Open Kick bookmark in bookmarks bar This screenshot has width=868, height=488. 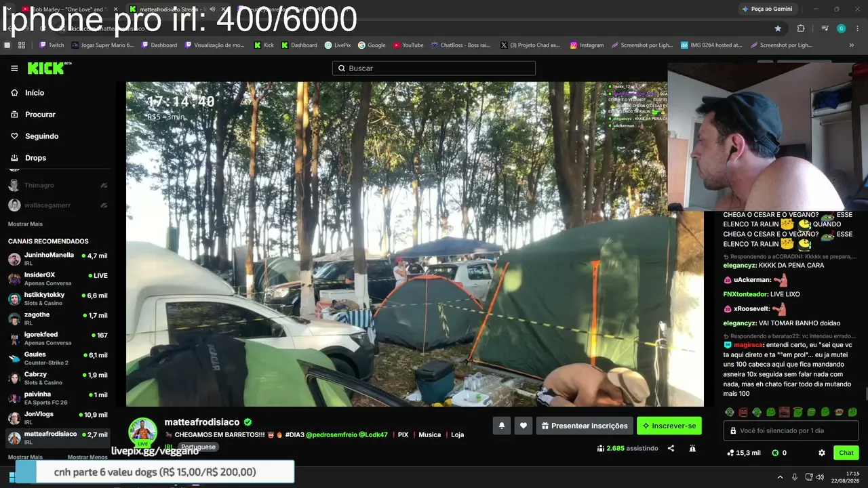(x=264, y=45)
